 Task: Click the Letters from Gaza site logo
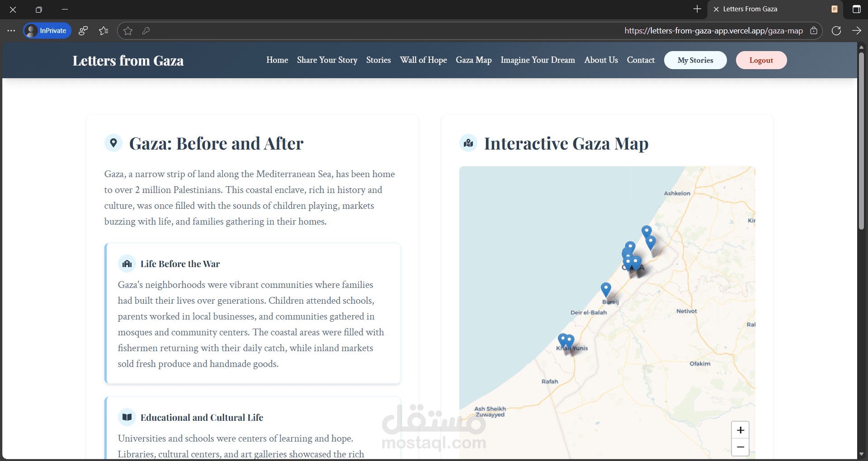128,61
